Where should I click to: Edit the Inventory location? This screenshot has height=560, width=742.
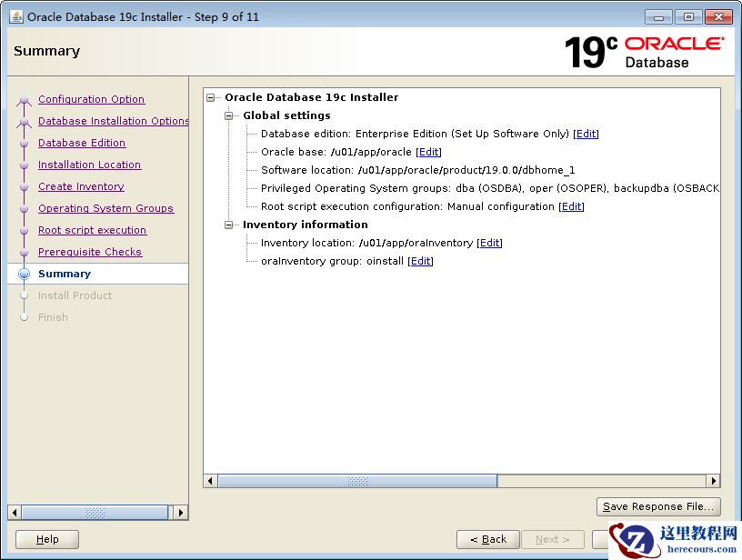point(489,243)
